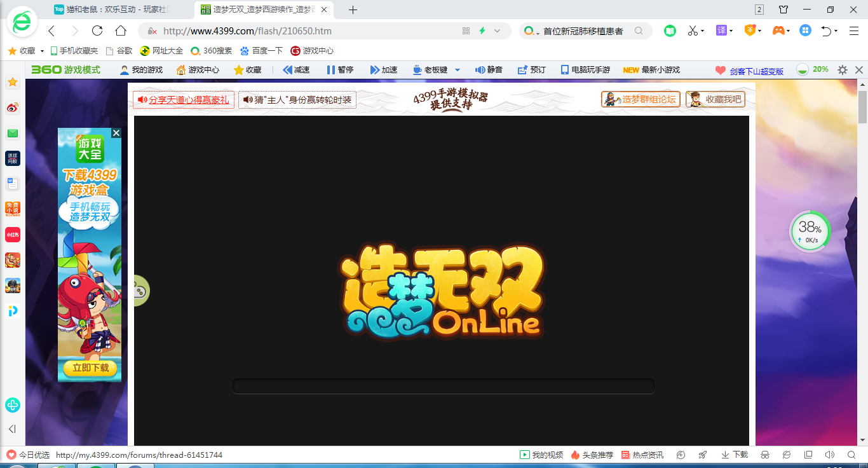
Task: Open the 百度一下 bookmark
Action: click(x=261, y=51)
